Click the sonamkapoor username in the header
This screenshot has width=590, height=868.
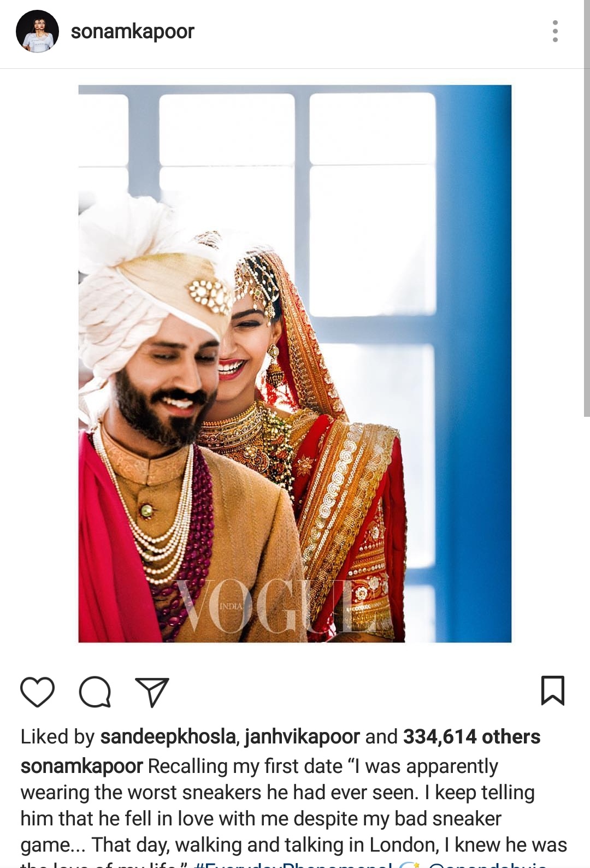point(132,32)
